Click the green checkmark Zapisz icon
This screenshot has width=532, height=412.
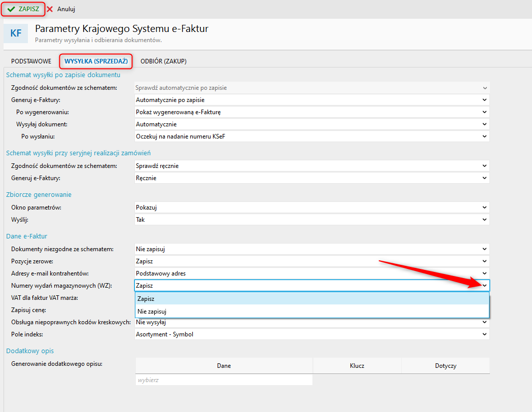[x=11, y=9]
